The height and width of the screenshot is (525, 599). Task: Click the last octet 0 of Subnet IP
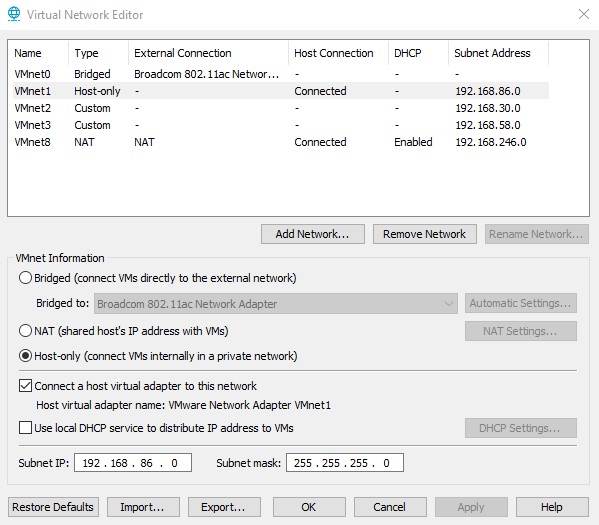click(174, 463)
